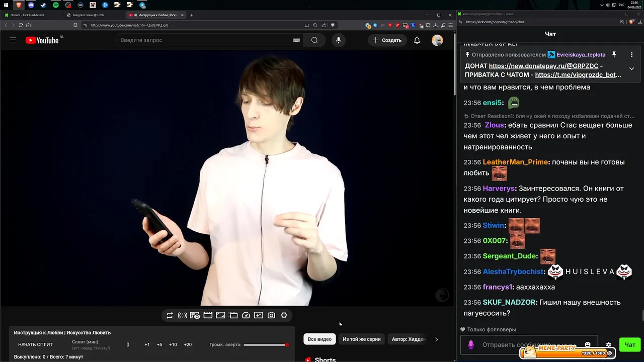This screenshot has height=362, width=644.
Task: Click the YouTube logo
Action: pyautogui.click(x=42, y=40)
